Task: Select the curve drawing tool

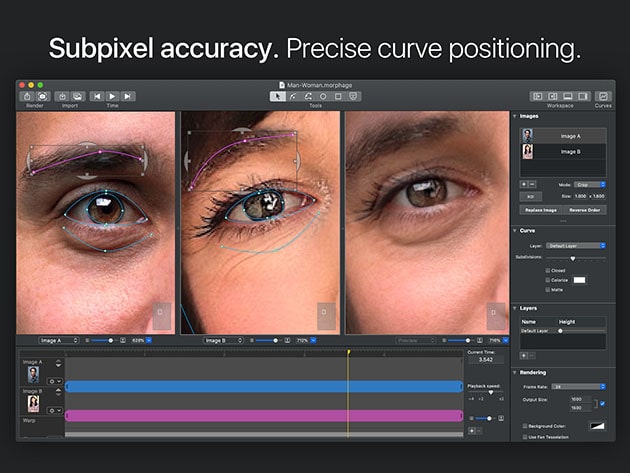Action: 293,96
